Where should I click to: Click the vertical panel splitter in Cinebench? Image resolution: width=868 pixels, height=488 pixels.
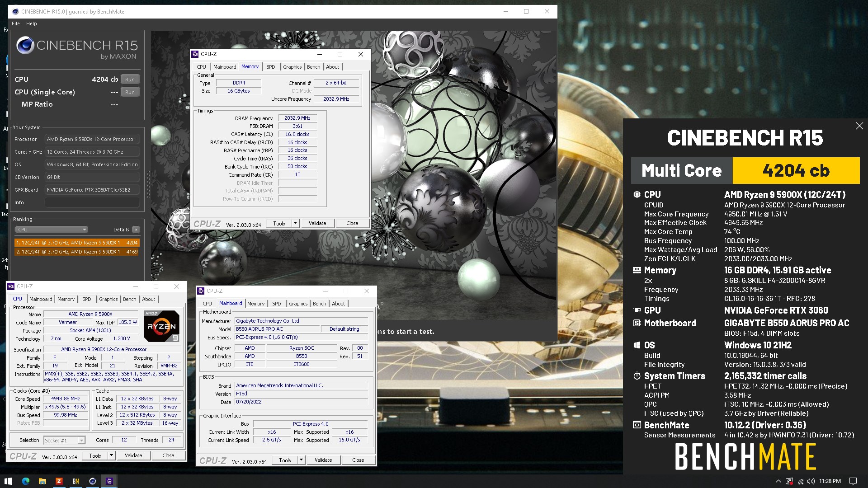click(148, 185)
